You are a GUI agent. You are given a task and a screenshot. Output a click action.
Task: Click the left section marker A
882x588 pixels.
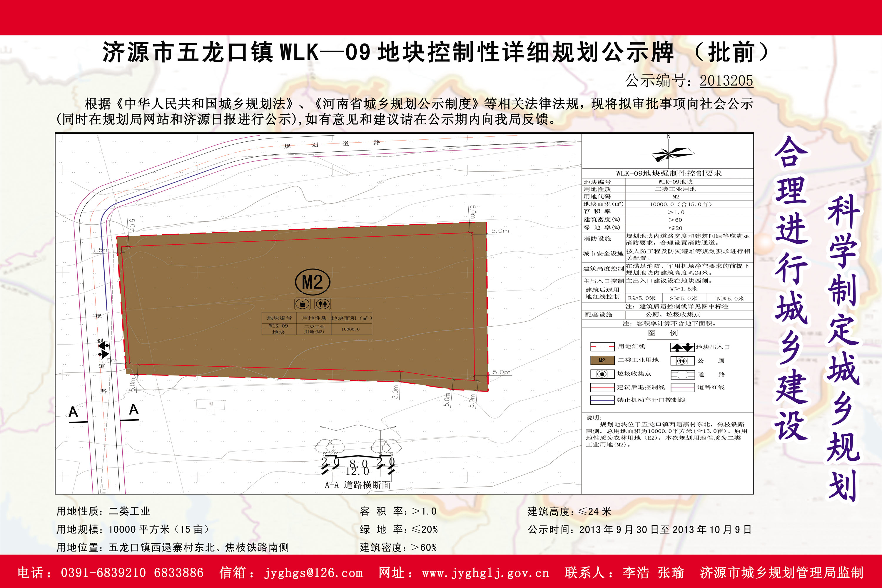73,412
